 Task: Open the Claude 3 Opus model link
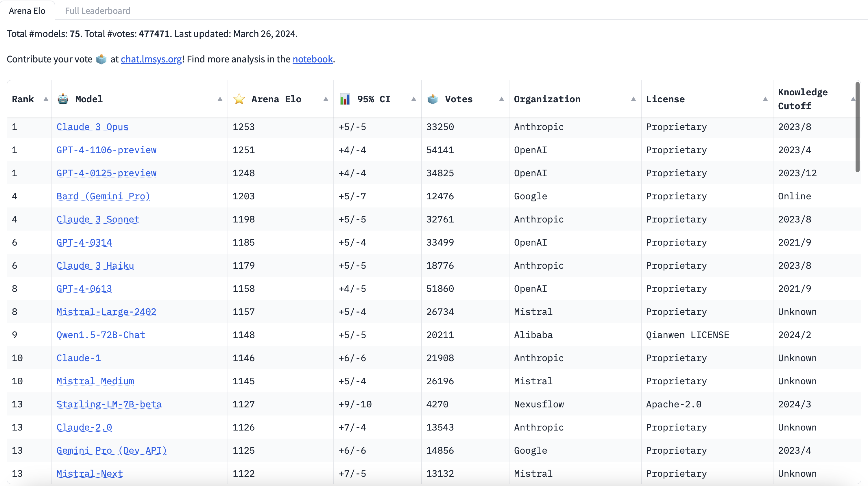92,127
